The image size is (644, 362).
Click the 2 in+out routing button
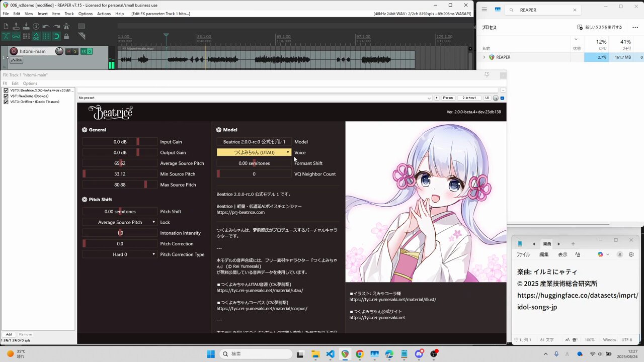tap(469, 98)
